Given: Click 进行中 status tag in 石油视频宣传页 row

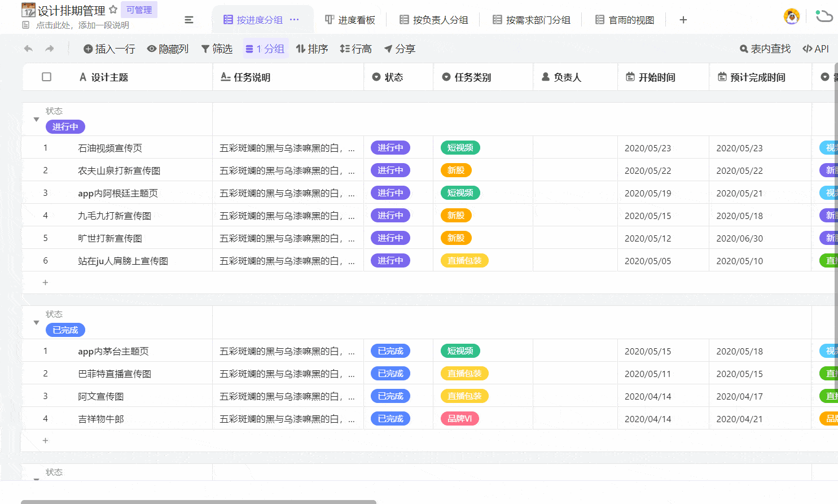Looking at the screenshot, I should [x=391, y=148].
